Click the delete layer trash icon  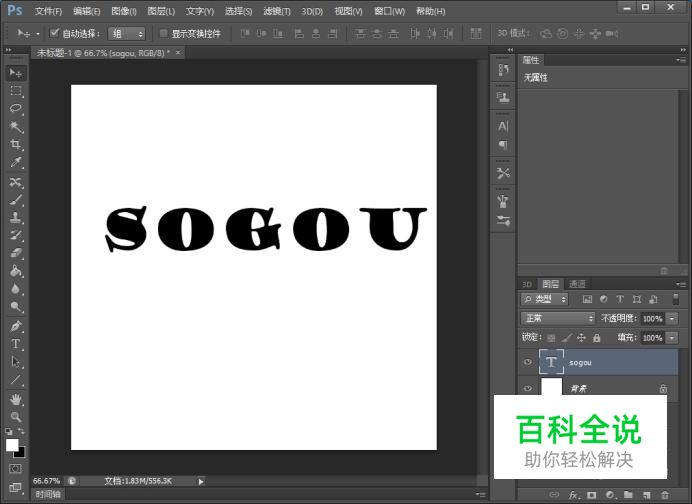pos(664,495)
